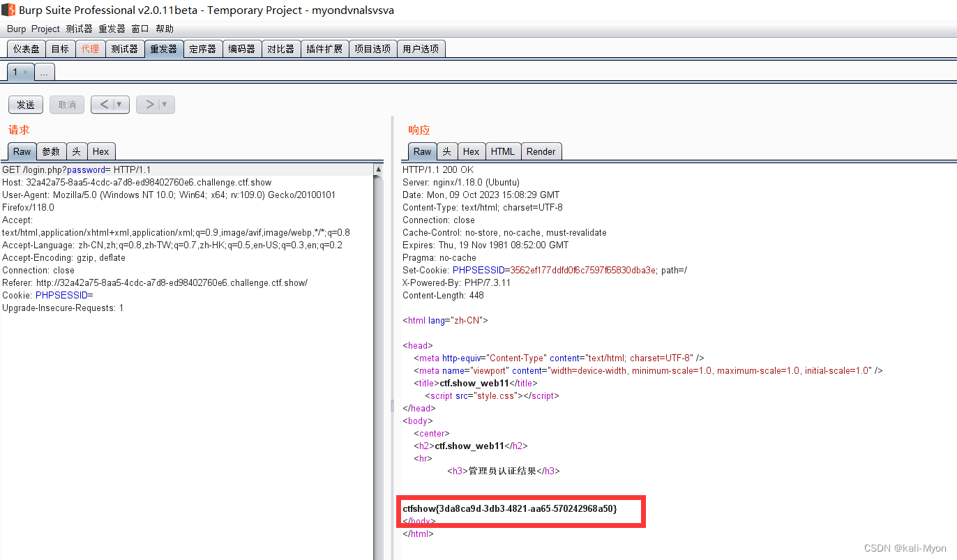Switch to the 仪表盘 tab
Screen dimensions: 957x560
27,49
